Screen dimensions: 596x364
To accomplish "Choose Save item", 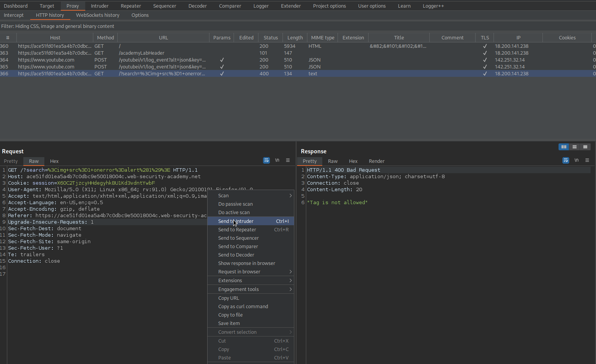I will tap(251, 323).
